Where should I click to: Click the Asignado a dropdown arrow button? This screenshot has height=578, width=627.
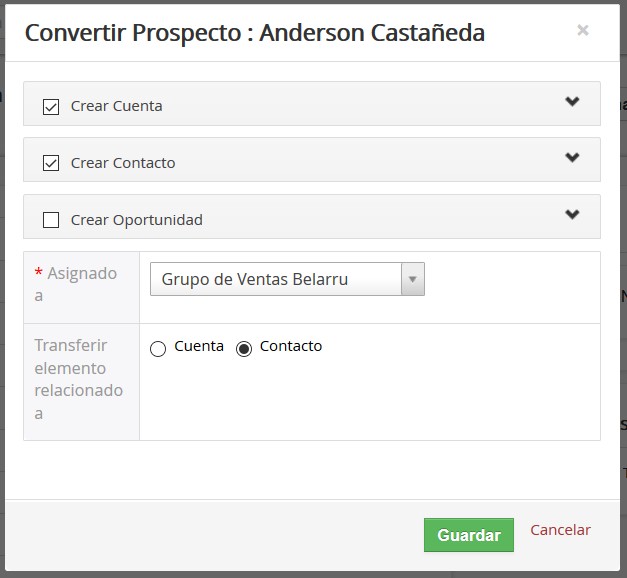412,279
